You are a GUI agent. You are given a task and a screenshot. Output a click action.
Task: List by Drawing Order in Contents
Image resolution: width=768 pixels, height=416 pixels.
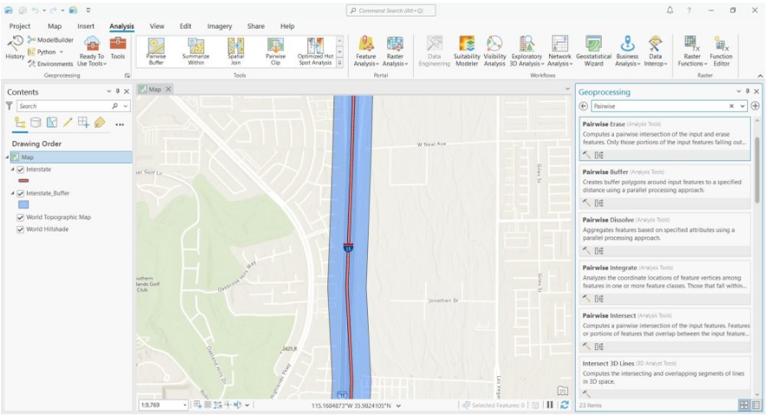[x=20, y=122]
